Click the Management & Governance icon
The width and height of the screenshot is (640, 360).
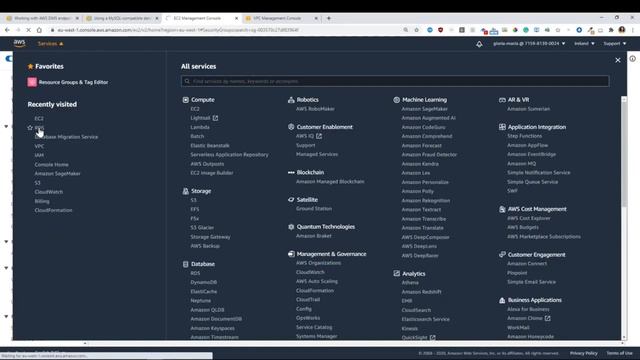291,254
